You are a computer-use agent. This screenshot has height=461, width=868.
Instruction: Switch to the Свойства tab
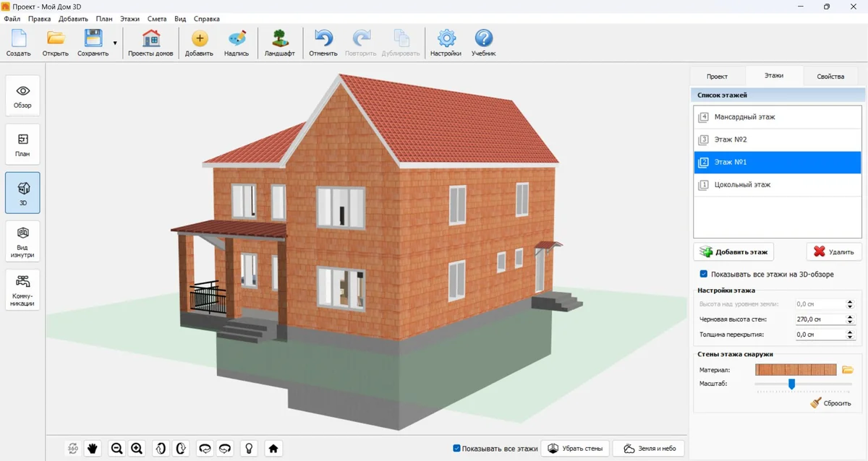point(830,76)
